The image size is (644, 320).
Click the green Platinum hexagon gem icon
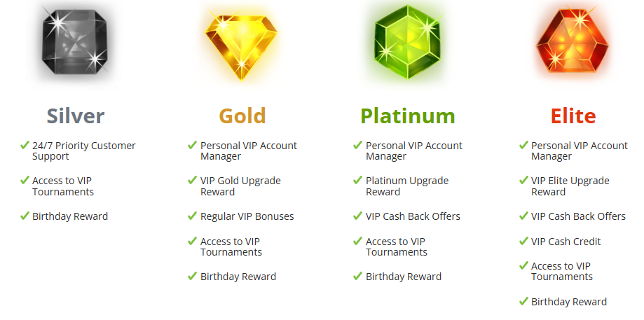[407, 42]
